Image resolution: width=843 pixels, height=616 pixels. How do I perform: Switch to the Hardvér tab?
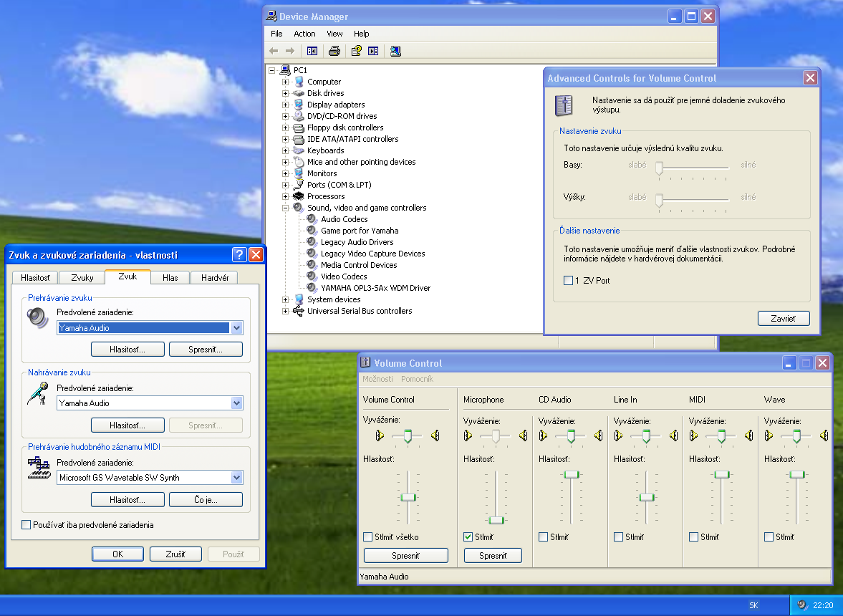click(215, 278)
